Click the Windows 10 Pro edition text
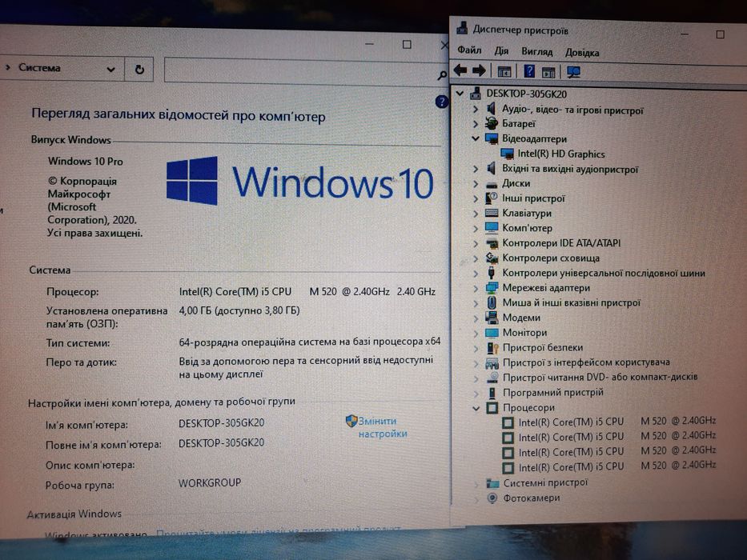 (86, 161)
